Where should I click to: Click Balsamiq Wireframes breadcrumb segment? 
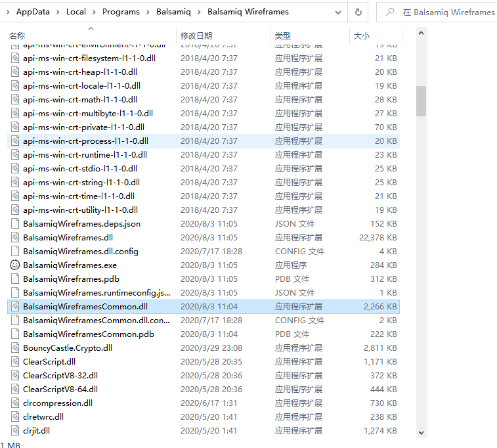(x=248, y=12)
